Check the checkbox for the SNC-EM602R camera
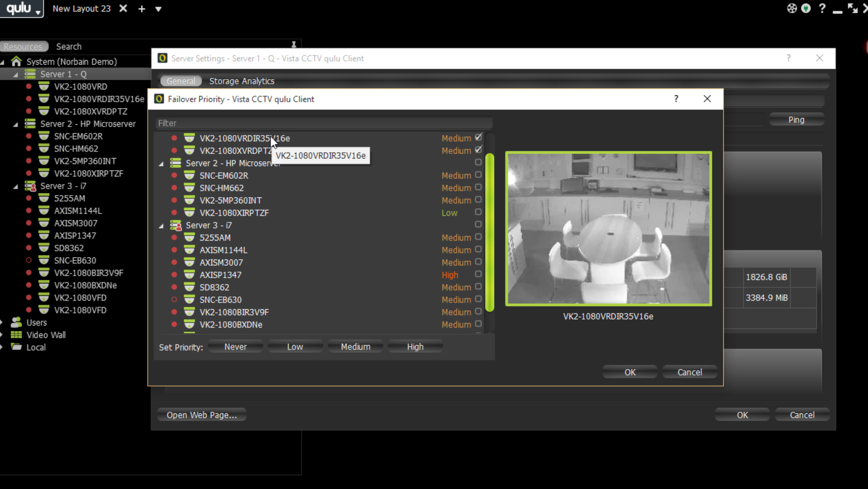Image resolution: width=868 pixels, height=489 pixels. (x=478, y=175)
